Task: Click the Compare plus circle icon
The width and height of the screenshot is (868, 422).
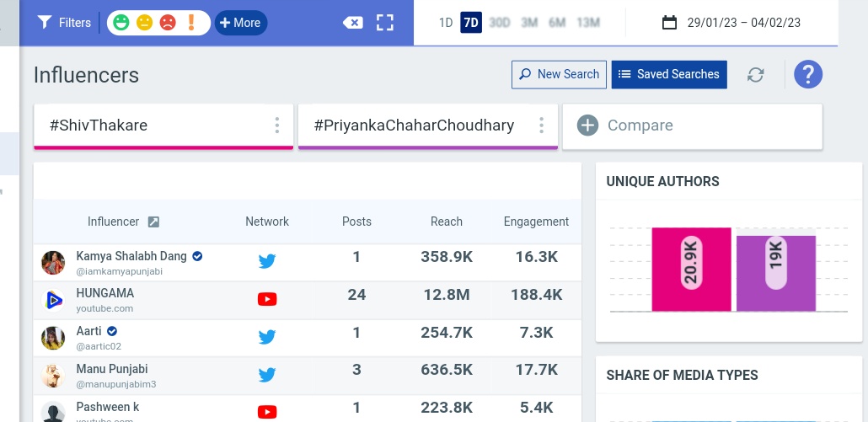Action: click(x=587, y=126)
